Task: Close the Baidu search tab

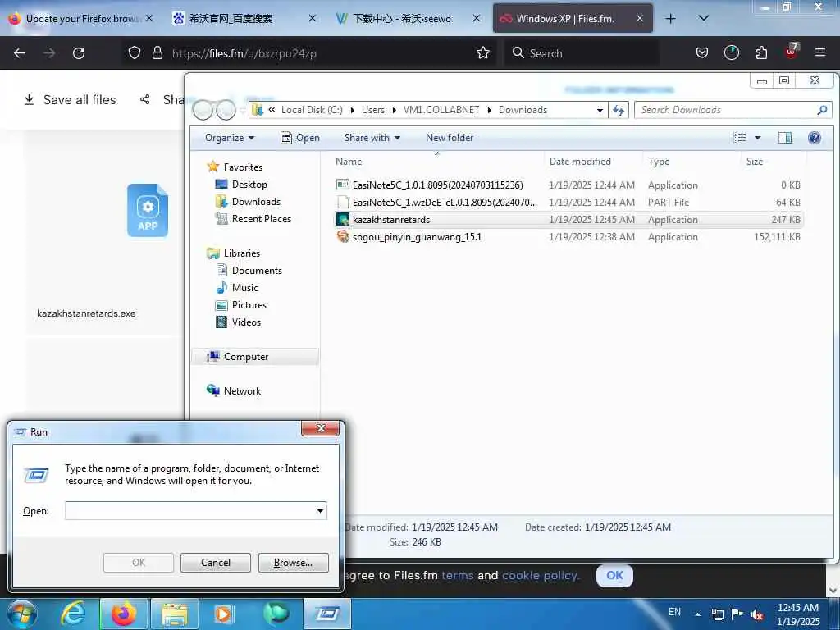Action: tap(313, 18)
